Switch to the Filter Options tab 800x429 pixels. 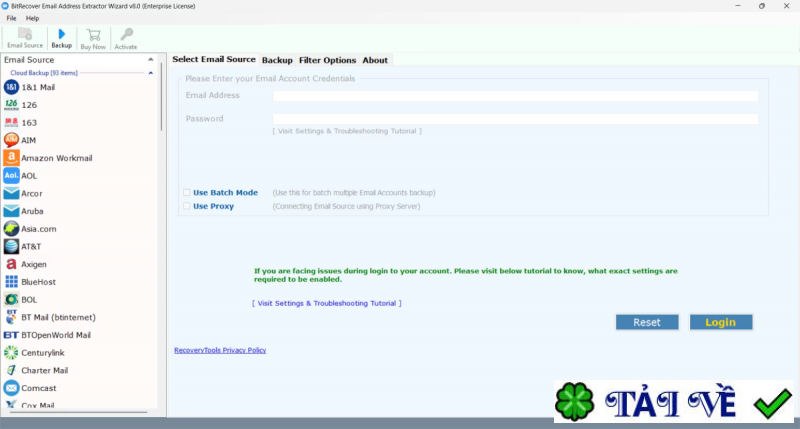click(328, 60)
